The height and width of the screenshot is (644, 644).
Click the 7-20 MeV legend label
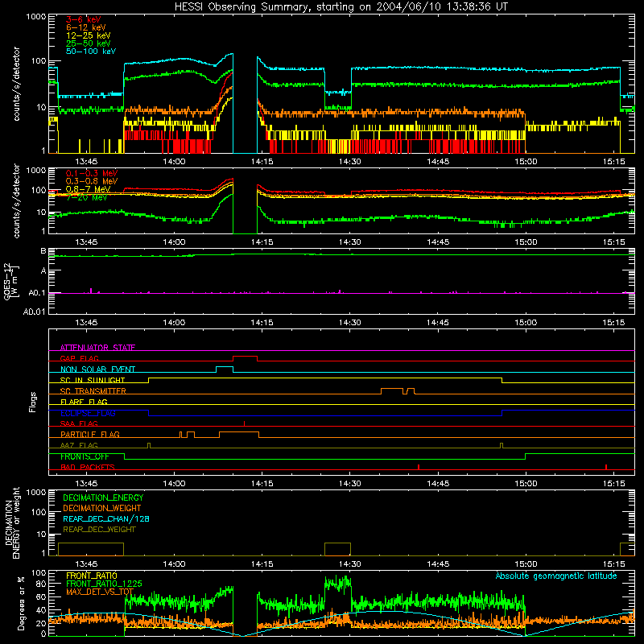(86, 197)
